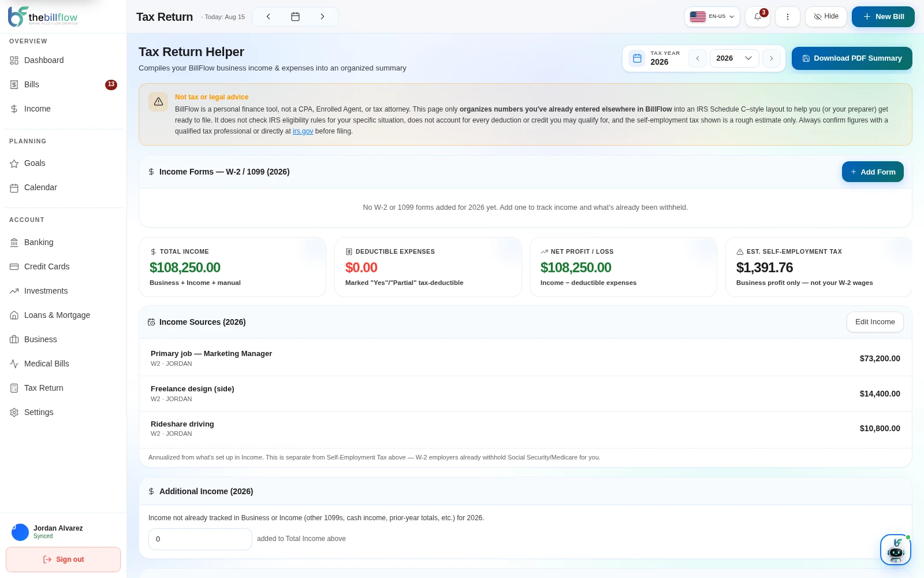Click the Tax Return calculator icon in sidebar
924x578 pixels.
point(14,388)
